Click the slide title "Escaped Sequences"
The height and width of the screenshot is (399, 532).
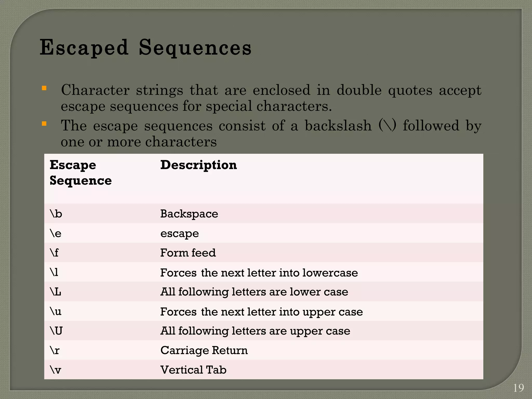pyautogui.click(x=145, y=48)
